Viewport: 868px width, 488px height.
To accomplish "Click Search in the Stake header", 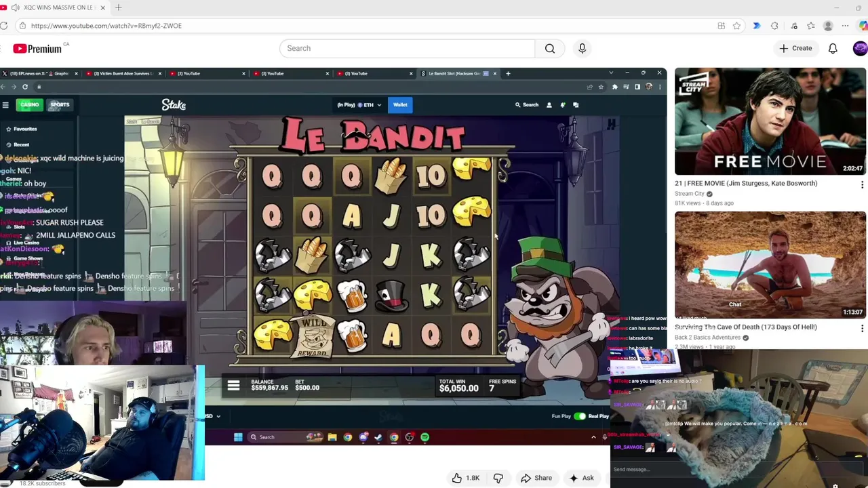I will pyautogui.click(x=527, y=105).
